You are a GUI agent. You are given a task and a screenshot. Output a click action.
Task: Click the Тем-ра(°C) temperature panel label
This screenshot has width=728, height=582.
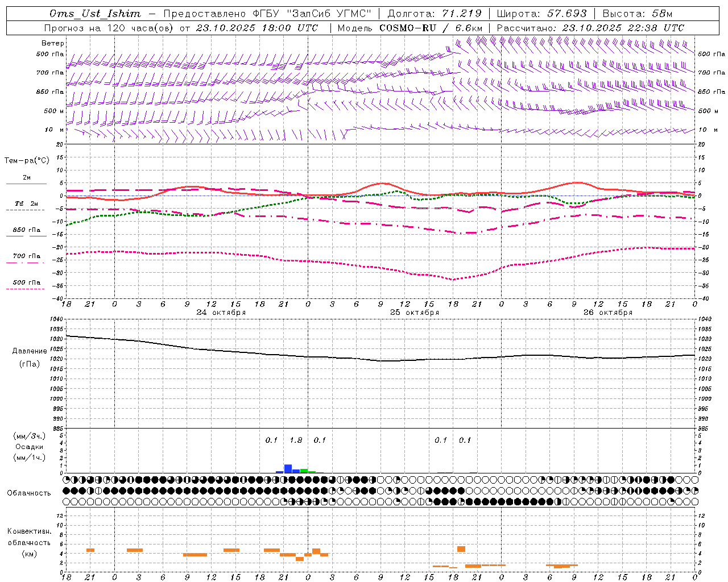click(27, 161)
